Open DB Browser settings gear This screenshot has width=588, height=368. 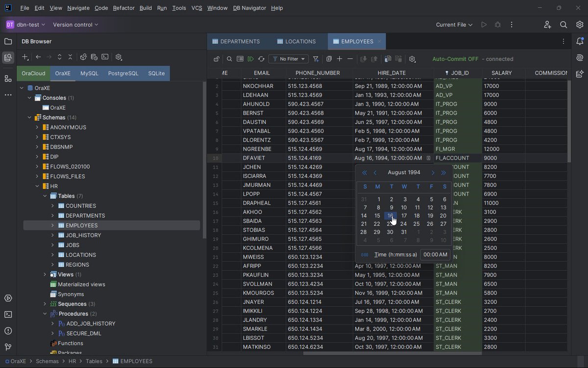[x=119, y=57]
